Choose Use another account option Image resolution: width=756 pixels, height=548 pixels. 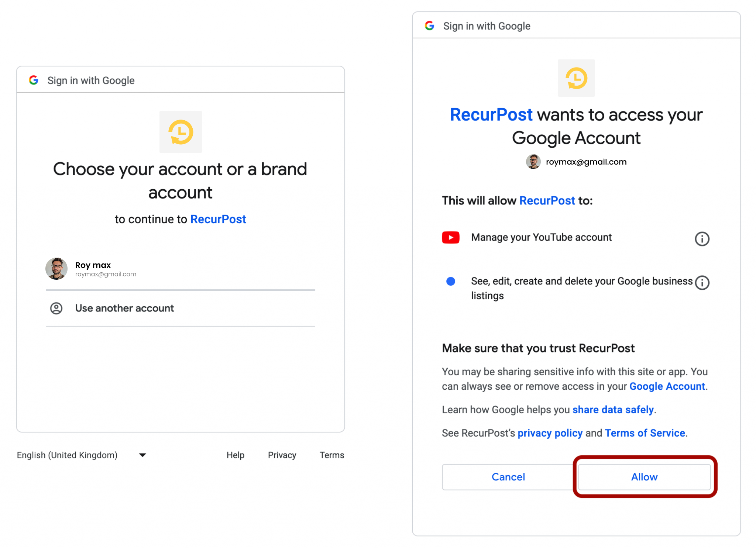point(181,308)
